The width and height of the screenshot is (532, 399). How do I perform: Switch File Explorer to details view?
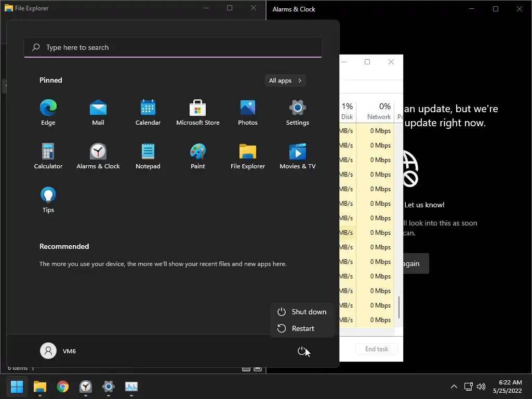(x=246, y=369)
